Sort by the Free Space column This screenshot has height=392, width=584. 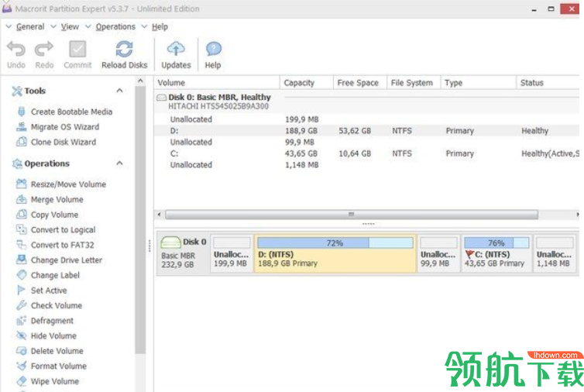360,83
